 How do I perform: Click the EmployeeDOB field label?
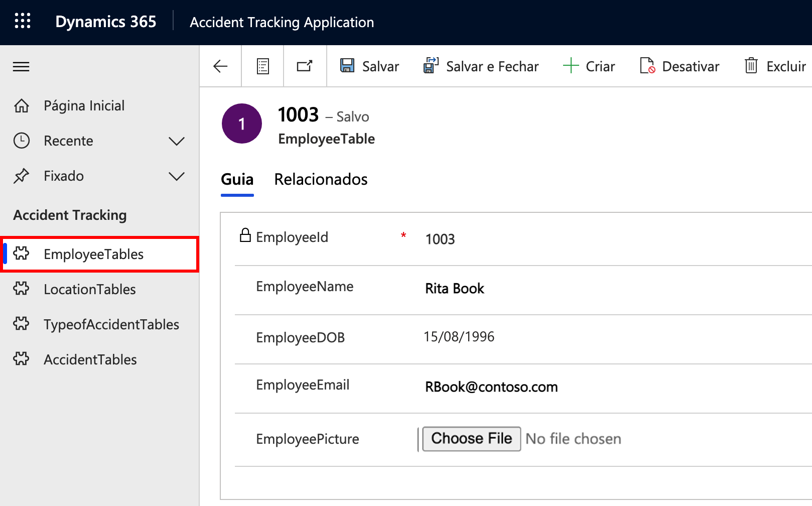click(x=301, y=337)
